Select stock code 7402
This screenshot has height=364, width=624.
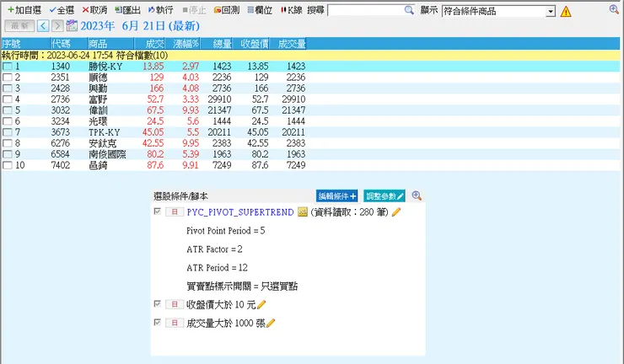[61, 165]
